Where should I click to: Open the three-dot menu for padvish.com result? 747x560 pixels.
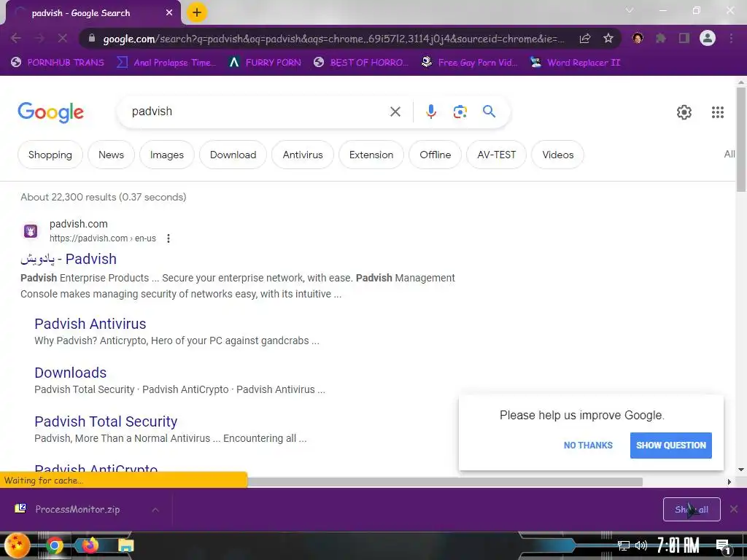[169, 238]
